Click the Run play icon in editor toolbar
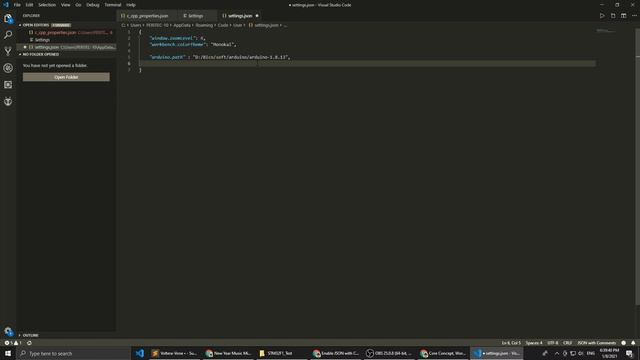Viewport: 640px width, 360px height. click(602, 16)
